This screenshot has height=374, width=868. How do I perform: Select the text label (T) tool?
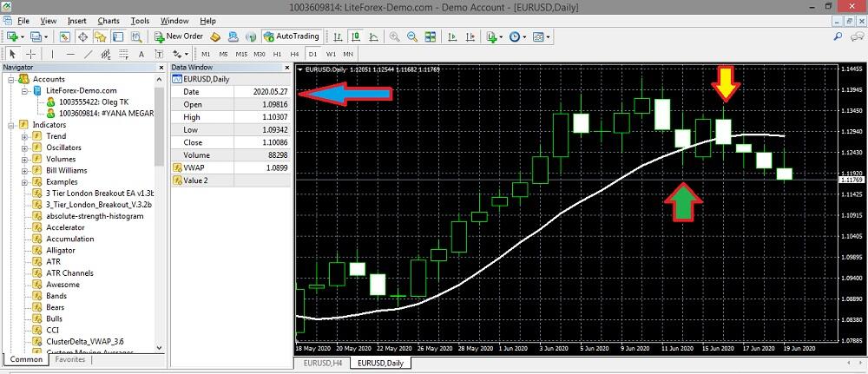coord(159,54)
